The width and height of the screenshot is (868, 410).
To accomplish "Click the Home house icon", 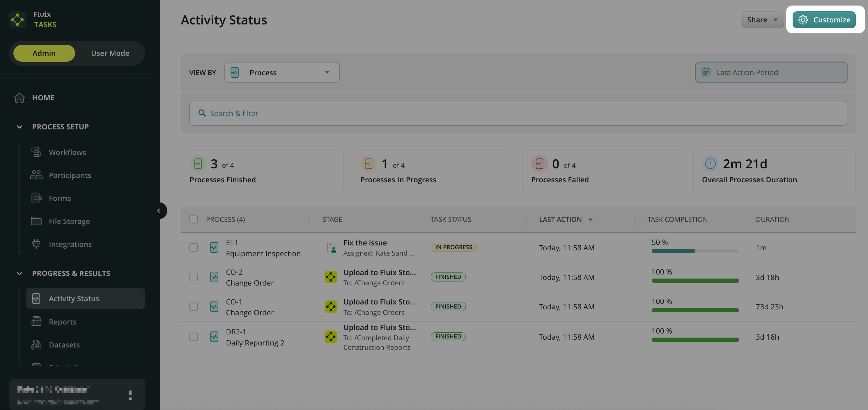I will pos(20,98).
